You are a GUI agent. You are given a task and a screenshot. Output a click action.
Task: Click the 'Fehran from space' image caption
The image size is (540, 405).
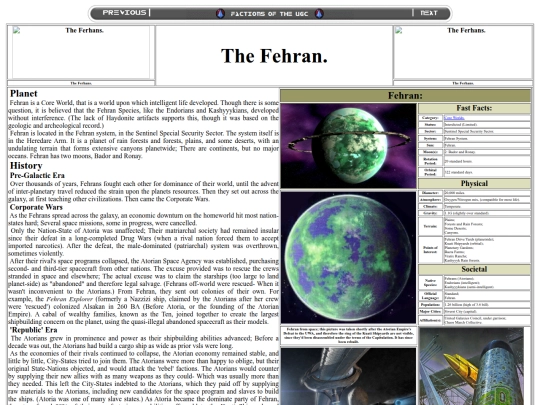click(x=349, y=335)
